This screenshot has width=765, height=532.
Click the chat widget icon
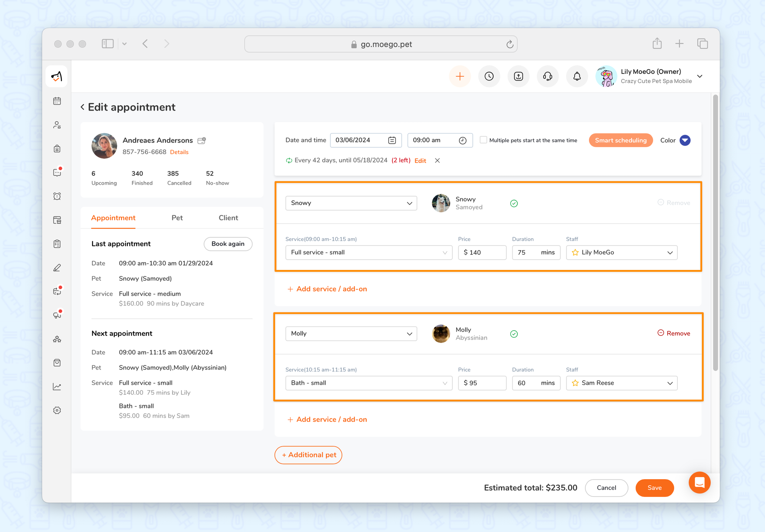point(699,482)
